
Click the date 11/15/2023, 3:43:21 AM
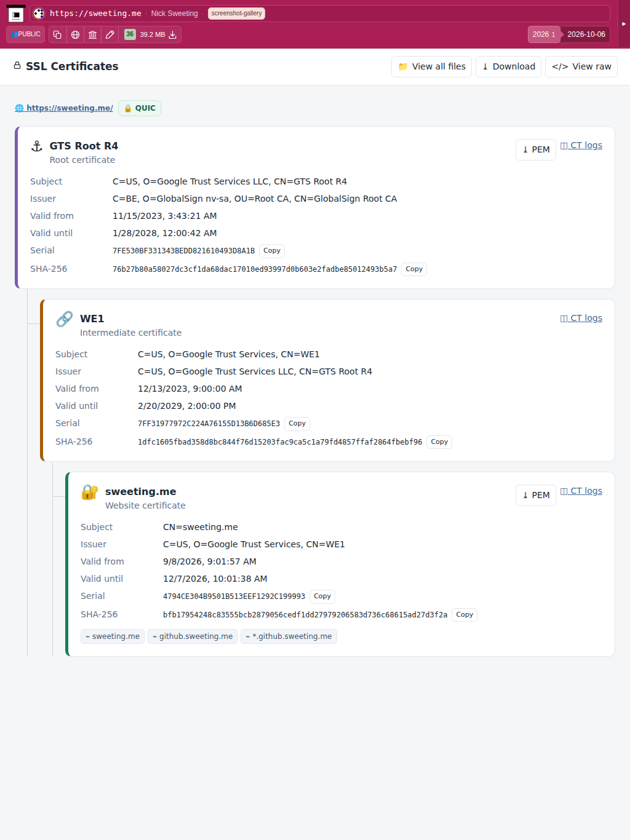click(165, 216)
